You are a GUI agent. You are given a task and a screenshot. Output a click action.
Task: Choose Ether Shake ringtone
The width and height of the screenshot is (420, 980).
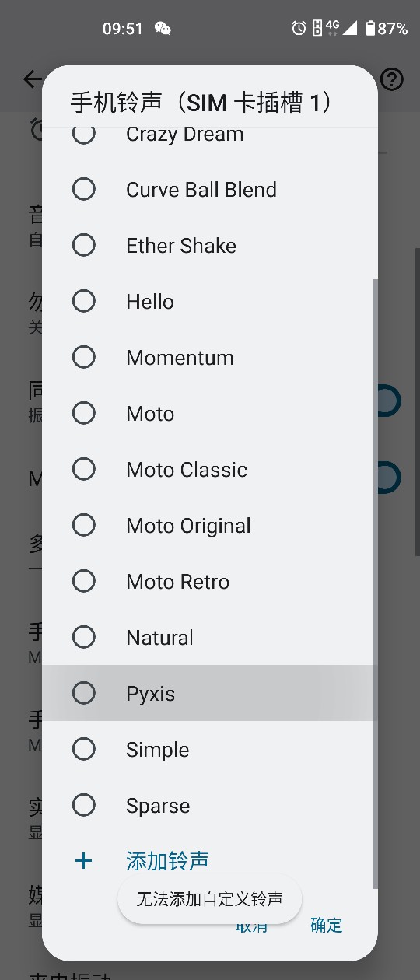208,245
